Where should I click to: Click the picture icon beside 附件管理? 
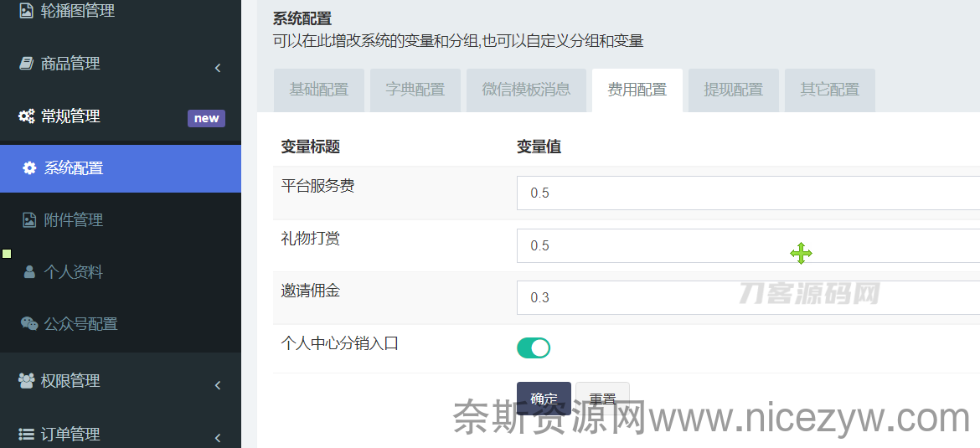tap(29, 220)
